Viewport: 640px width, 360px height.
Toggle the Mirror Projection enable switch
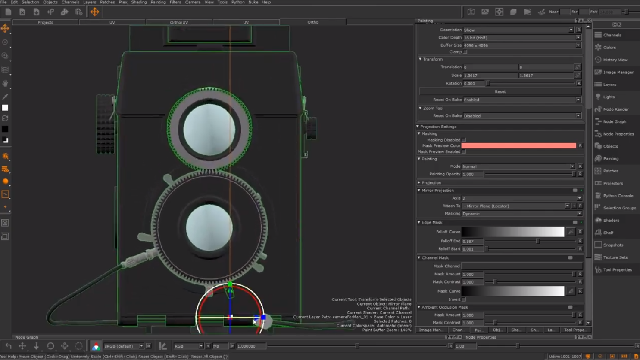(575, 191)
